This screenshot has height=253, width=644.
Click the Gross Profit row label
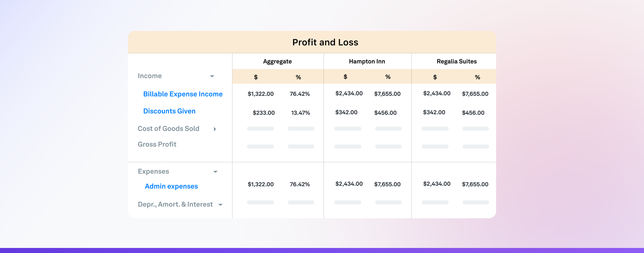(157, 144)
